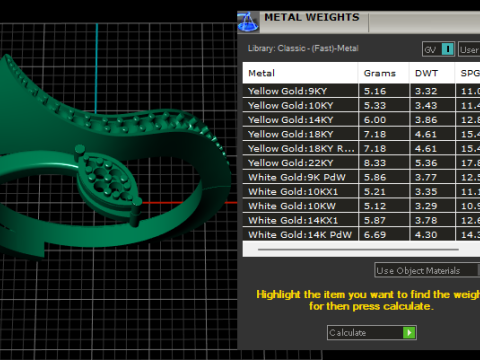Click the 5.36 DWT value
Image resolution: width=480 pixels, height=360 pixels.
[426, 163]
